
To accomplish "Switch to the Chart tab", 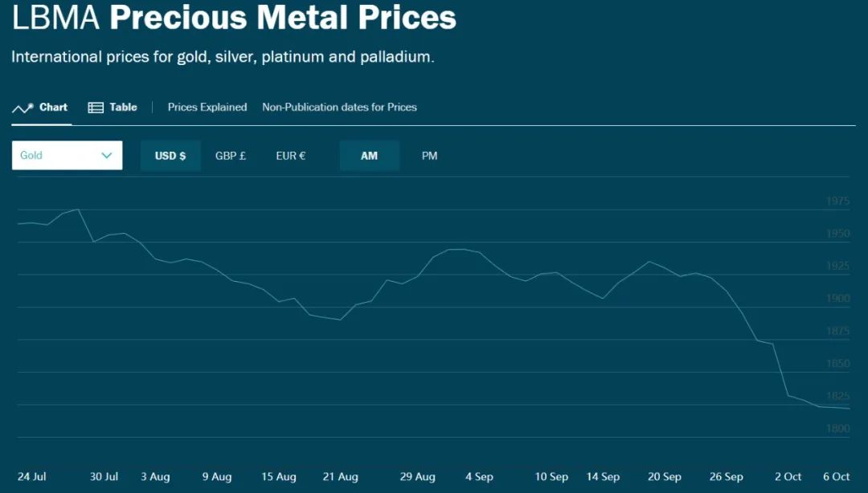I will tap(53, 108).
